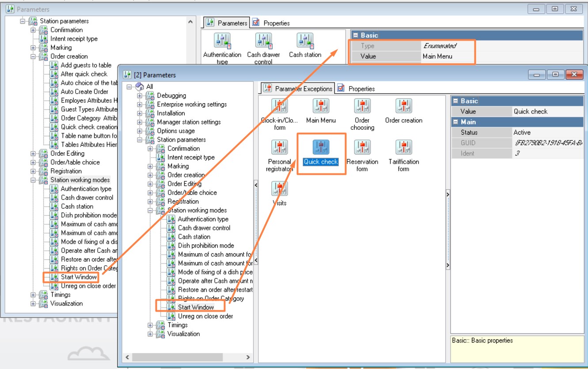588x369 pixels.
Task: Select the Authentication type parameter icon
Action: [222, 41]
